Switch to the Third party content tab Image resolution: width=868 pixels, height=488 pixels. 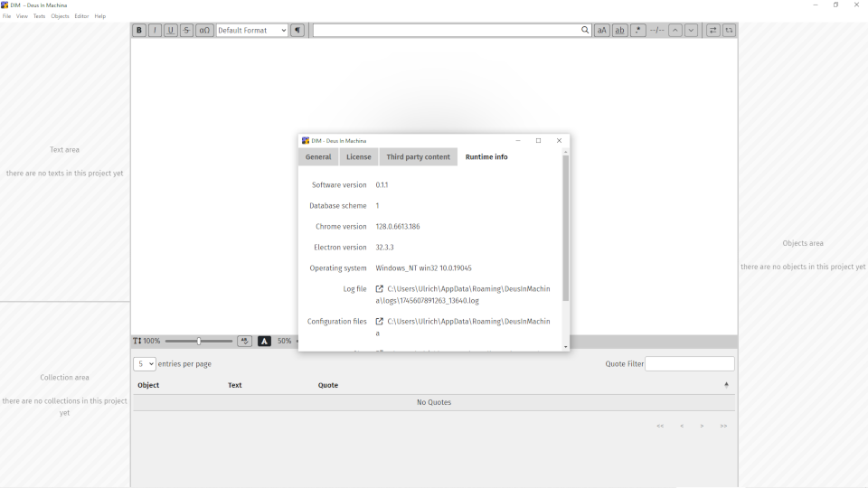(418, 157)
